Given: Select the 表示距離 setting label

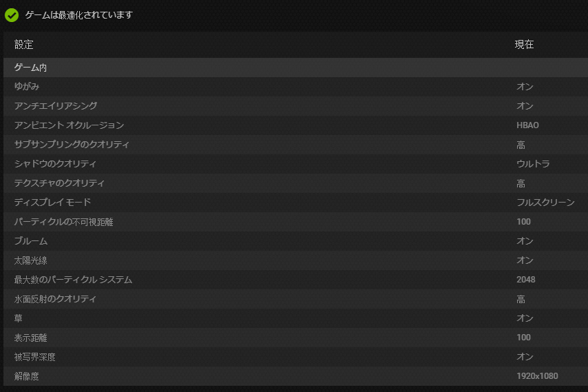Looking at the screenshot, I should coord(30,338).
